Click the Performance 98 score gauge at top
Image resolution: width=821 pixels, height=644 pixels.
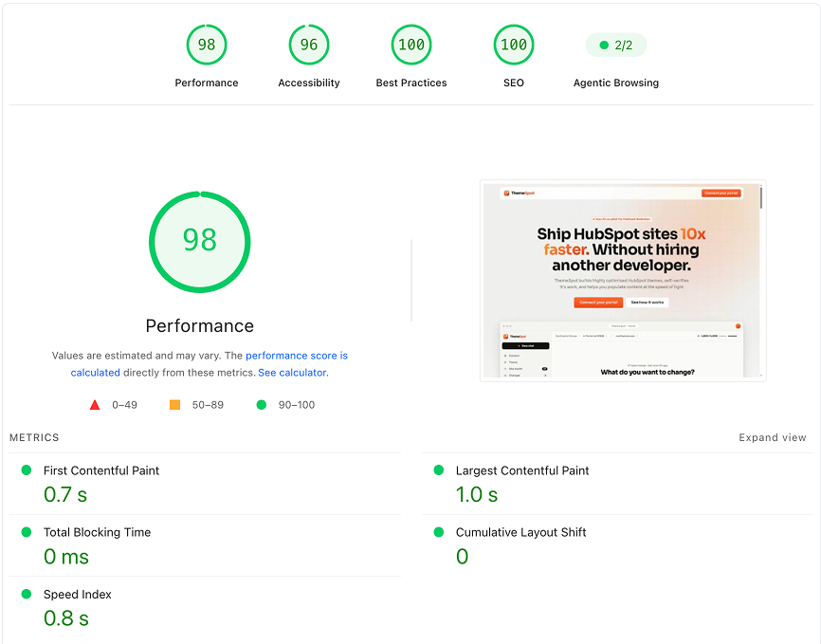[x=207, y=45]
